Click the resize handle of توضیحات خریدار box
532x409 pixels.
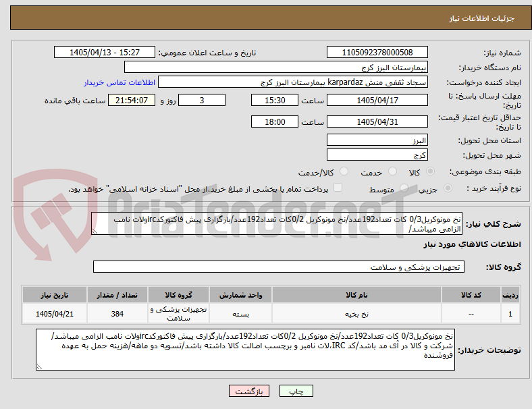39,367
